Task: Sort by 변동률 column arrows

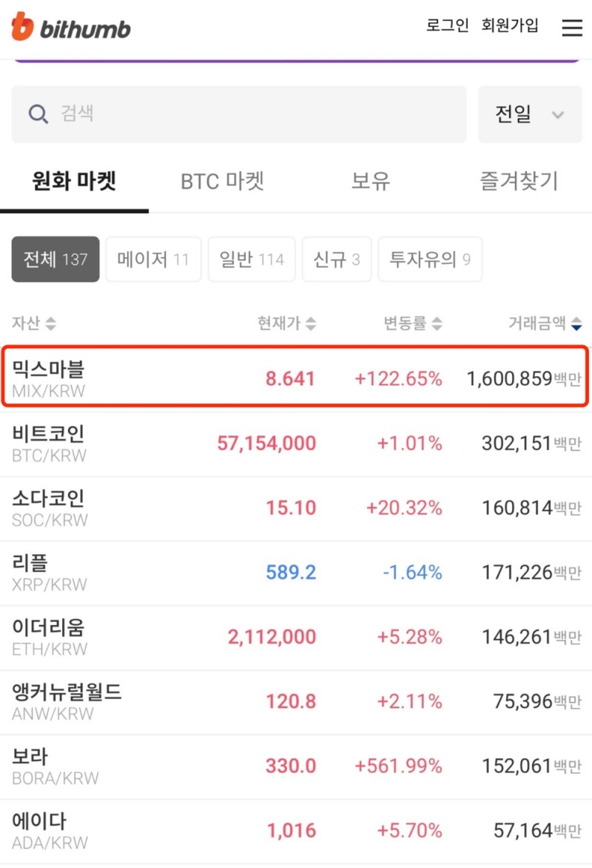Action: point(437,324)
